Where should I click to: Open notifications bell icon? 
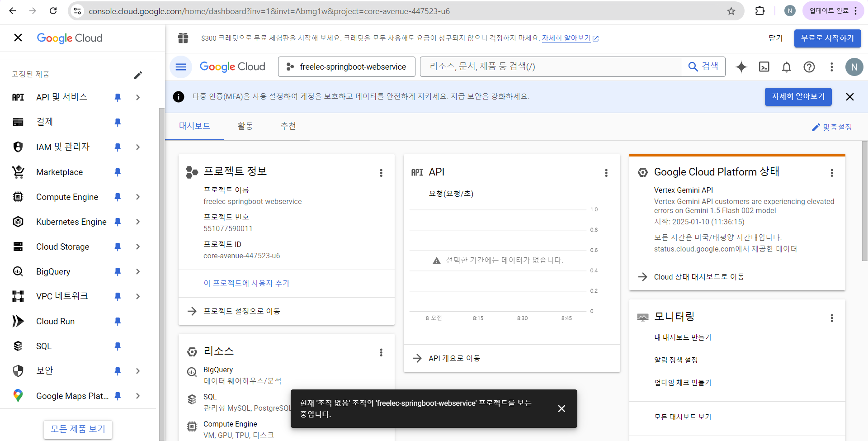click(x=787, y=67)
